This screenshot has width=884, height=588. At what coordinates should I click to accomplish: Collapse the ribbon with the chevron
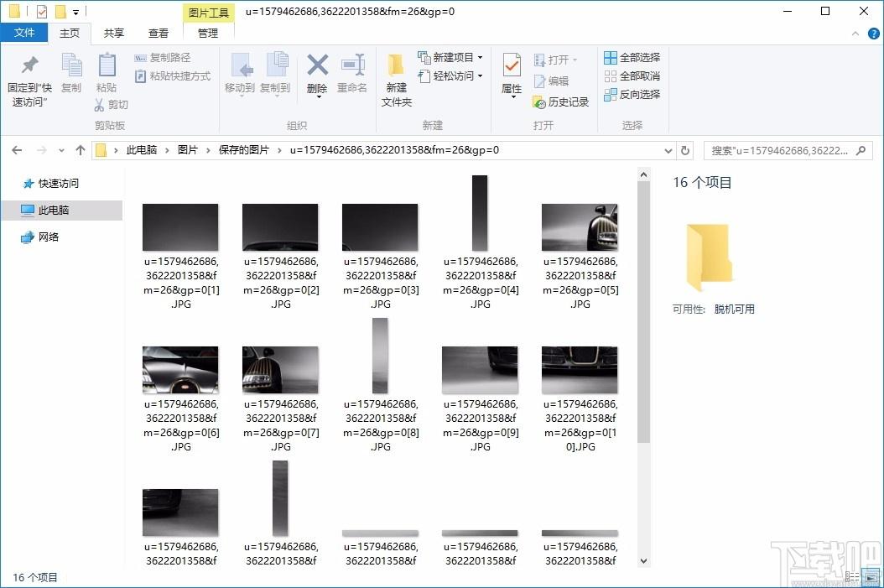855,34
